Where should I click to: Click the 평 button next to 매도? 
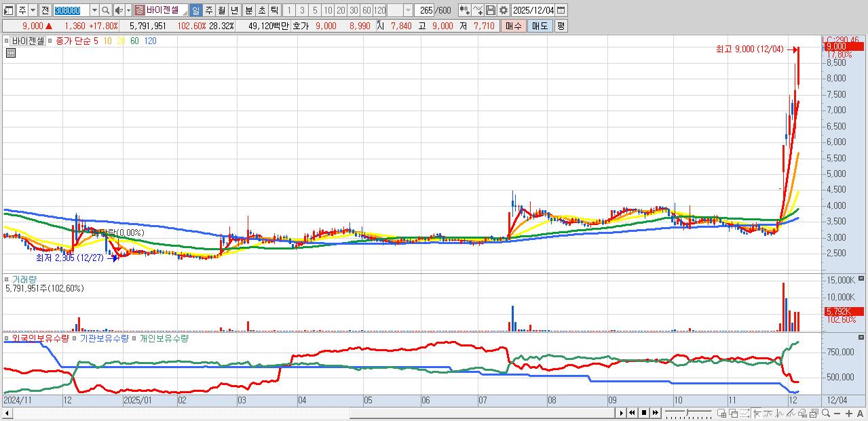coord(561,26)
